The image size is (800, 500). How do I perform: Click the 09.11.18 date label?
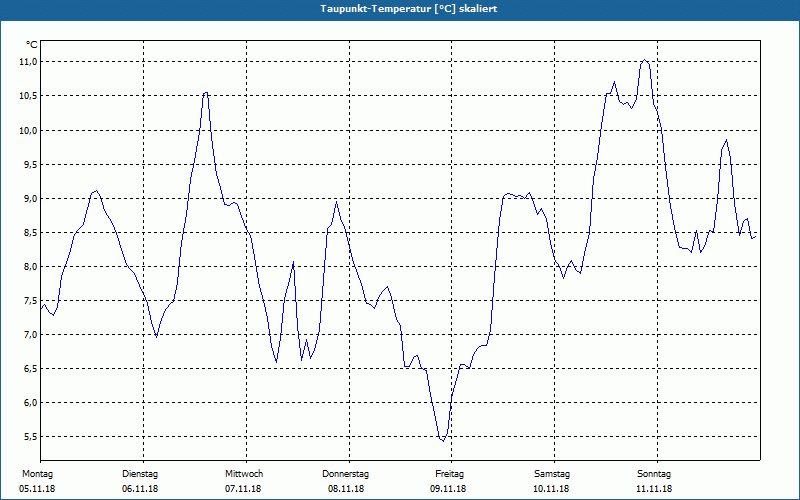(x=448, y=489)
